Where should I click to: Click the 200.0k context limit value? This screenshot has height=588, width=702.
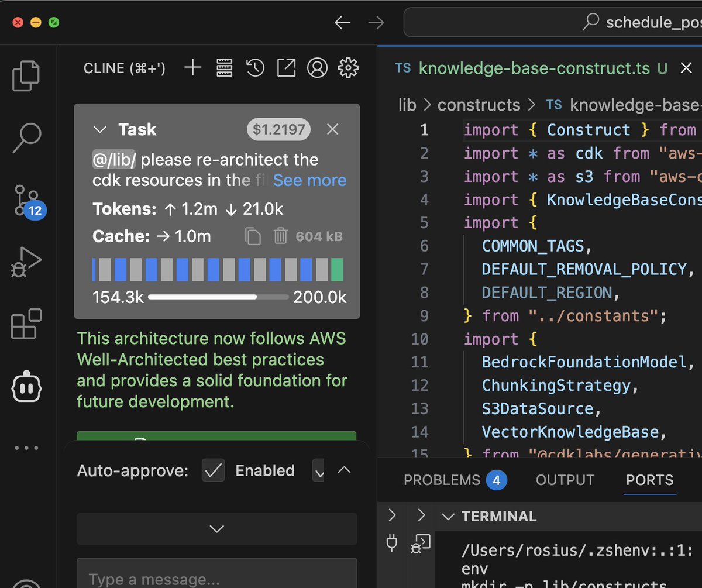[x=320, y=297]
